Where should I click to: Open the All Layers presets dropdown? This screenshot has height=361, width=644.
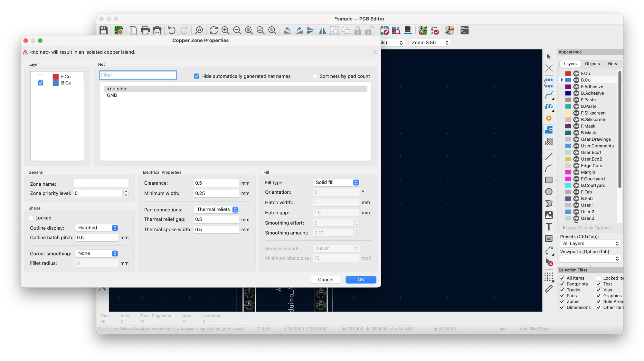[x=590, y=244]
